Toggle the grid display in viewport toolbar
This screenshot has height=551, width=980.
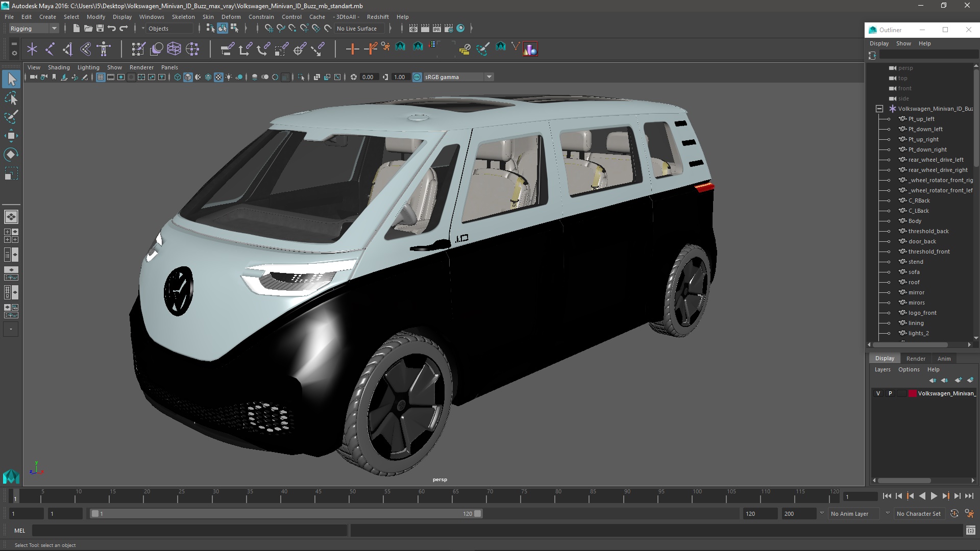[101, 77]
